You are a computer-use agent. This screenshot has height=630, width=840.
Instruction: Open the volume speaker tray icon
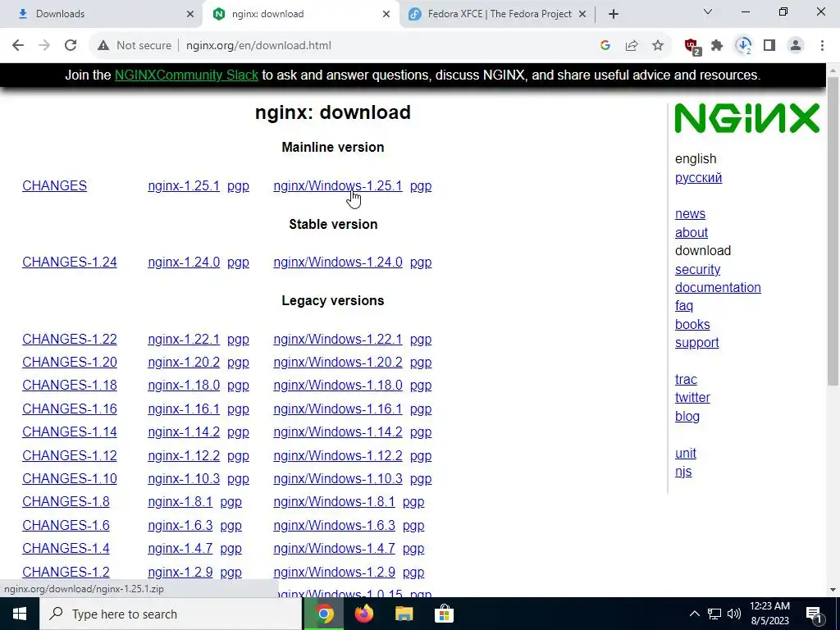coord(734,614)
